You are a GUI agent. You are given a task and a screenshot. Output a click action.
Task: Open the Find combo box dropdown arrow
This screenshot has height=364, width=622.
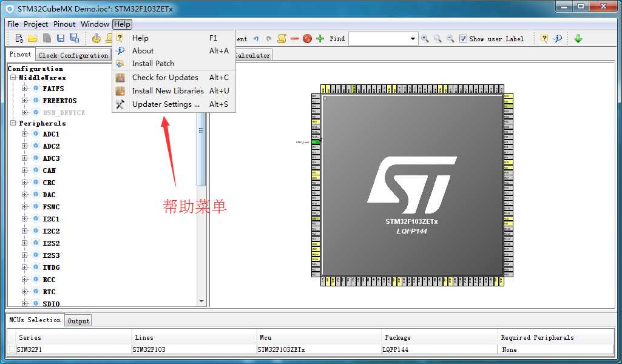click(413, 38)
